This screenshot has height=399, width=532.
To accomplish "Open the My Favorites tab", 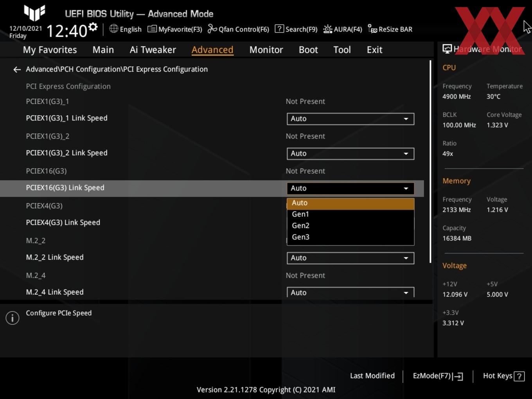I will pos(50,50).
